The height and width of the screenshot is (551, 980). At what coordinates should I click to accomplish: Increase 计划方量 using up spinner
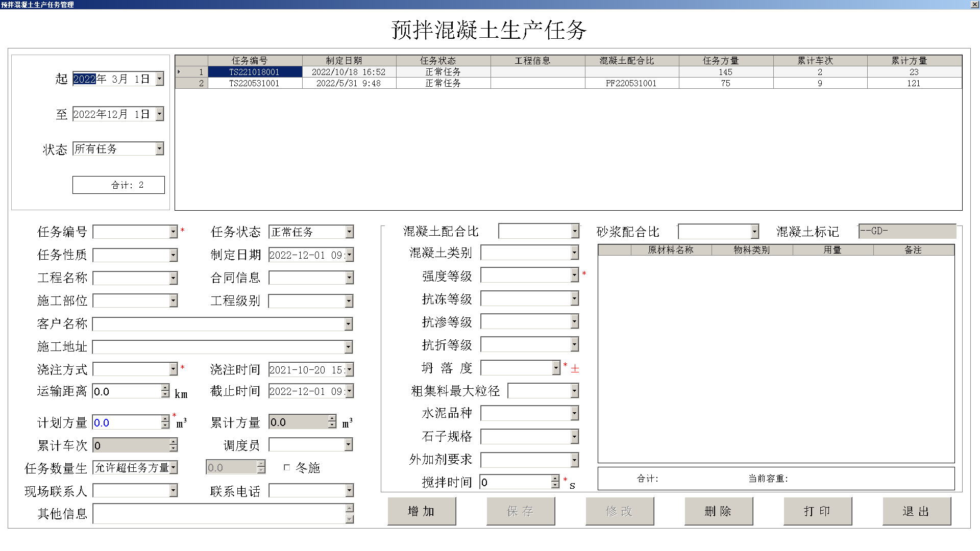coord(165,419)
